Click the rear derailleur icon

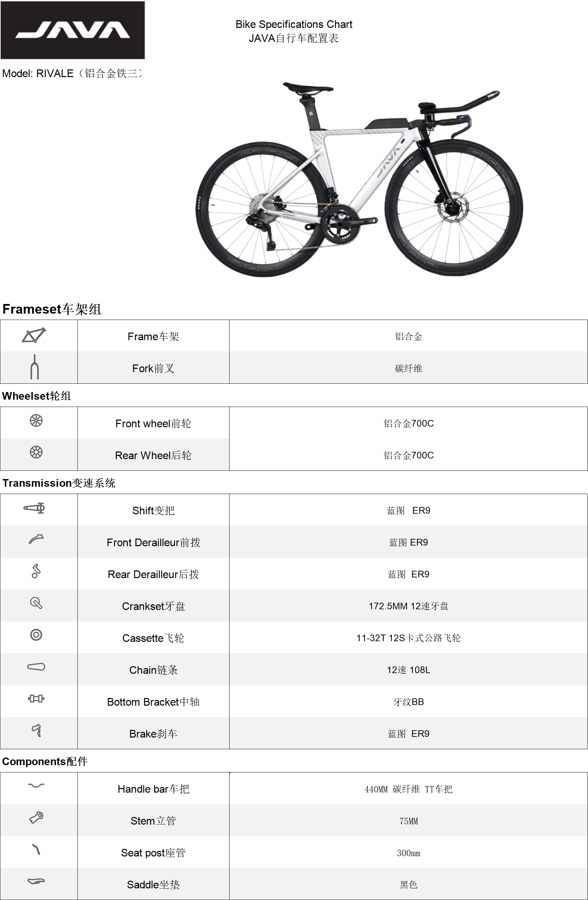pos(36,571)
